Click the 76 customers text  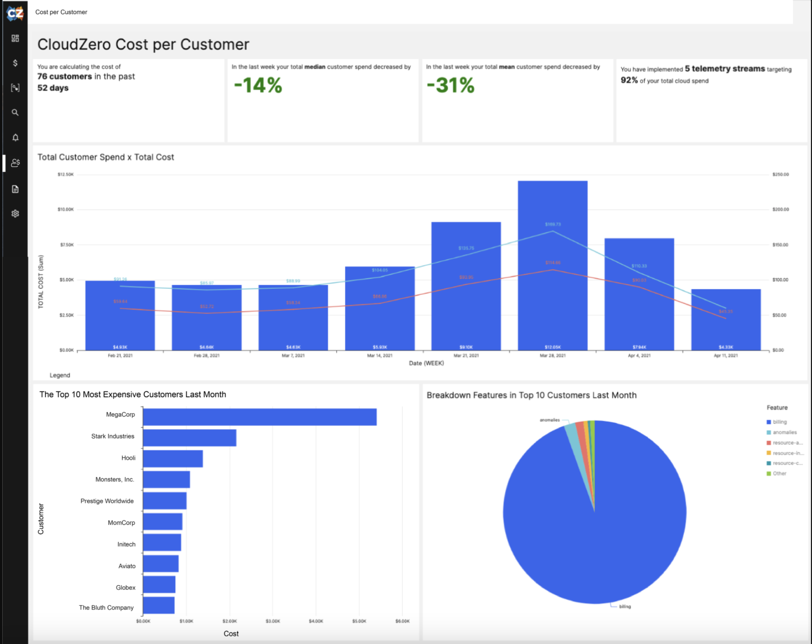point(65,77)
